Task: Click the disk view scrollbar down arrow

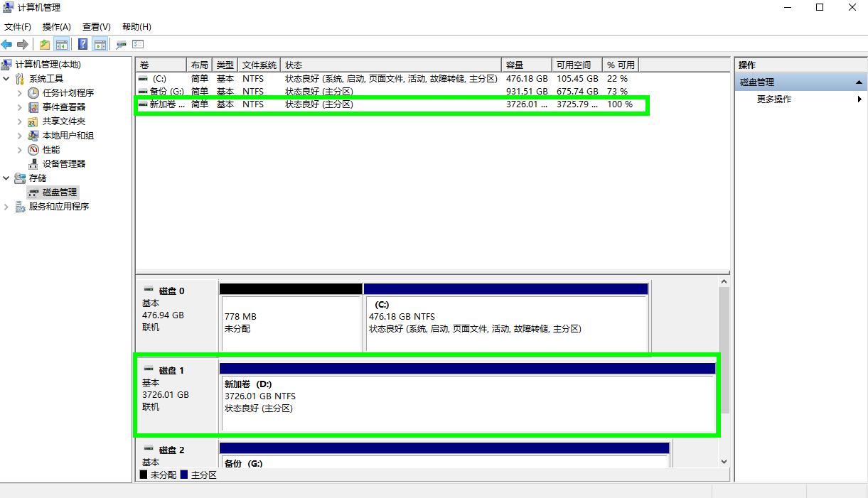Action: [x=724, y=462]
